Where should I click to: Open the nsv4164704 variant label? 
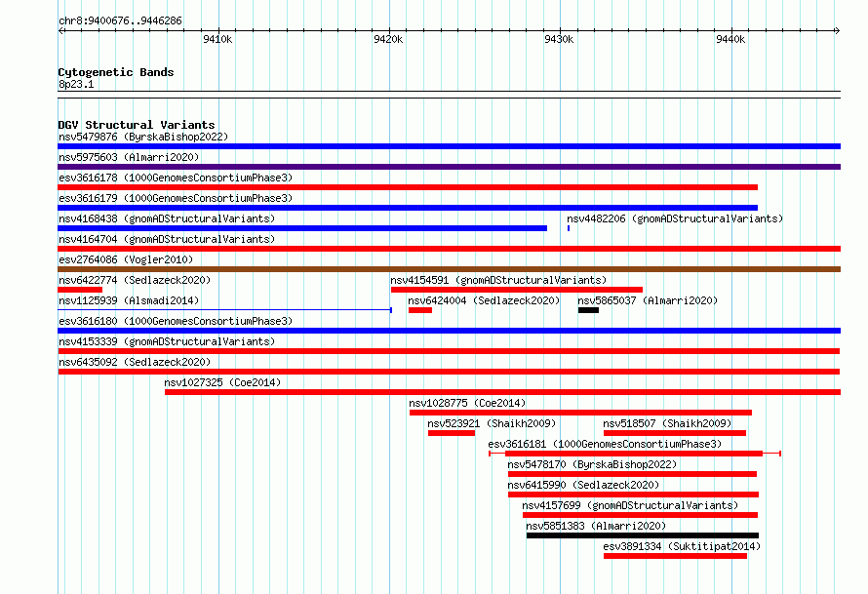[x=167, y=239]
